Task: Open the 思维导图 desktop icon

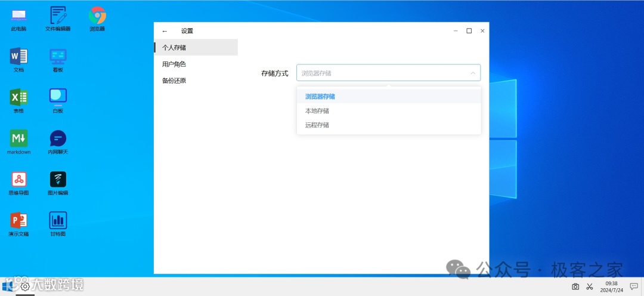Action: coord(18,183)
